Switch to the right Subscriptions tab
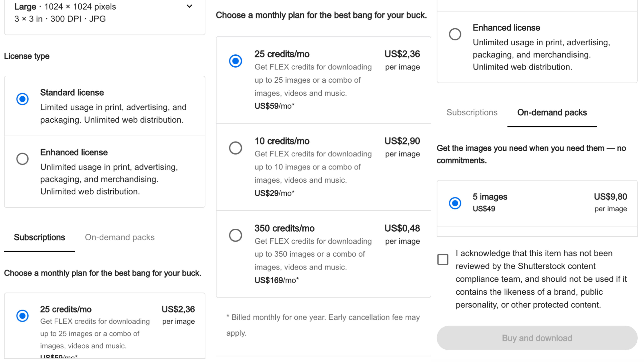644x362 pixels. tap(472, 112)
